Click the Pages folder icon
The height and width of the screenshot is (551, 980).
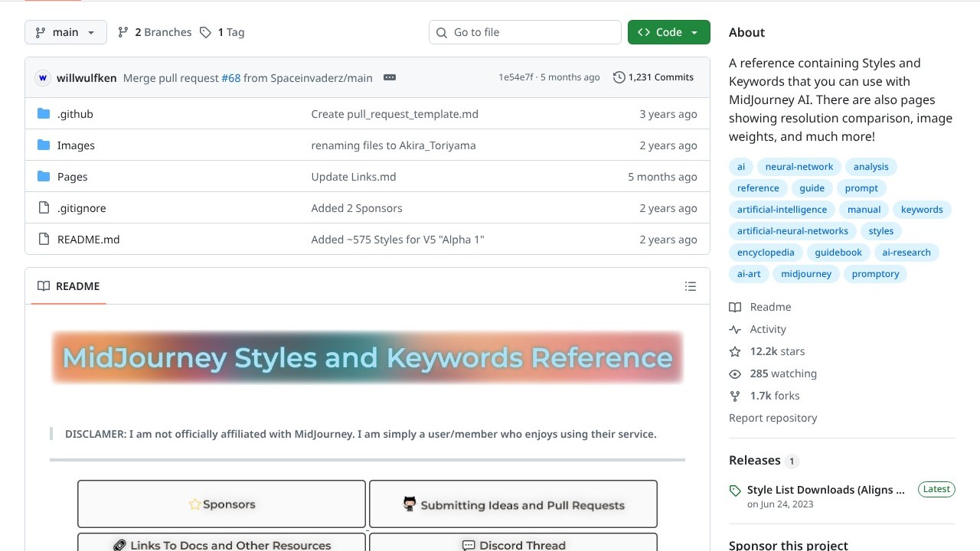[x=44, y=177]
